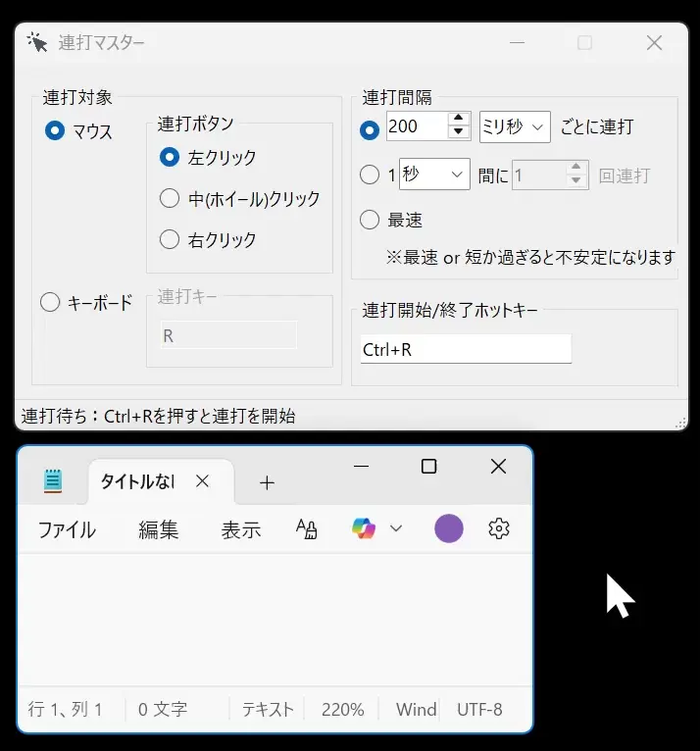This screenshot has height=751, width=700.
Task: Maximize the Notepad window
Action: coord(428,466)
